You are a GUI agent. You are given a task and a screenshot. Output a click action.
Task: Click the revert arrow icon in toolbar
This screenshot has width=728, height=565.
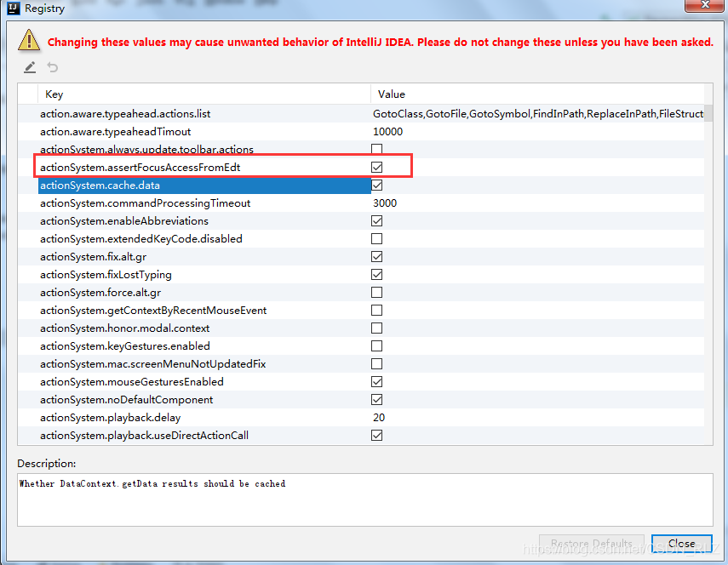[51, 66]
